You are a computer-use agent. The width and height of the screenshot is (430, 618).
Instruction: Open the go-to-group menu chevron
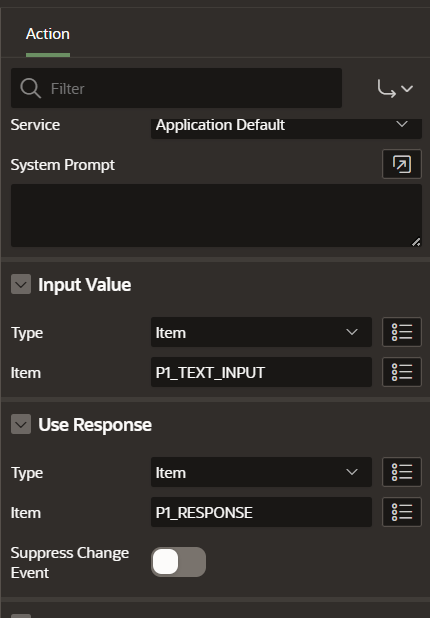(407, 89)
